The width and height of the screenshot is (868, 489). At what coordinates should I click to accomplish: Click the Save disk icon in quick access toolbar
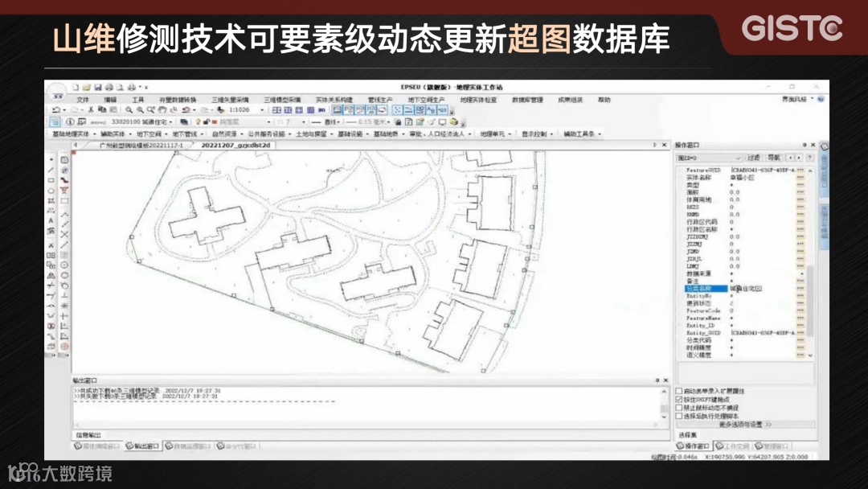click(x=98, y=87)
